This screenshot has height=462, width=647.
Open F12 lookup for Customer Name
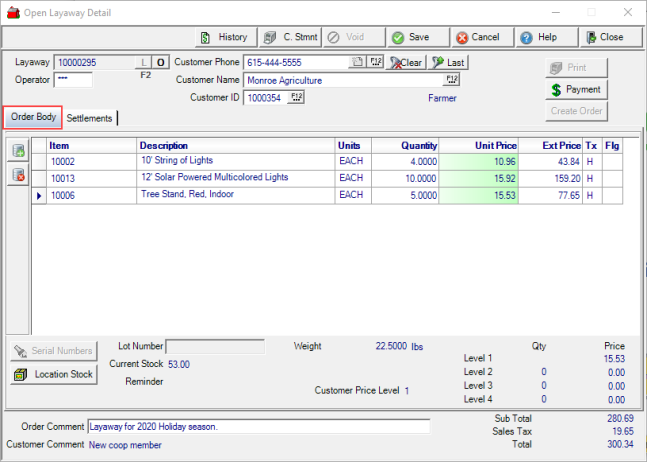[452, 79]
